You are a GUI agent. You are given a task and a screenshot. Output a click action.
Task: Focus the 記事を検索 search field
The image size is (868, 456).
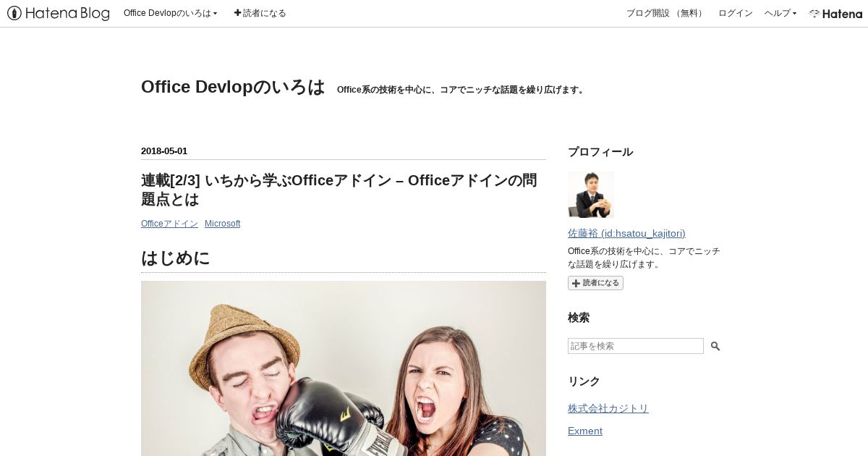pos(636,346)
